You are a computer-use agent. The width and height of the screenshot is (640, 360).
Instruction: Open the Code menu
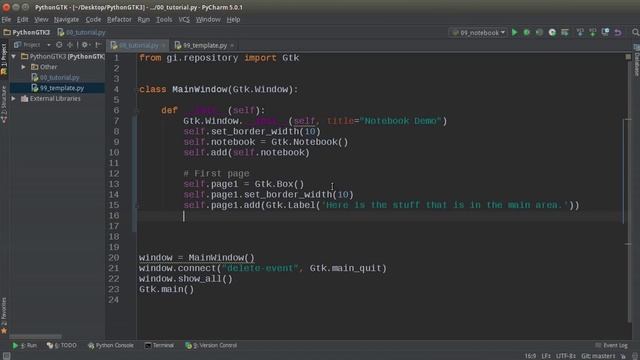click(x=93, y=19)
